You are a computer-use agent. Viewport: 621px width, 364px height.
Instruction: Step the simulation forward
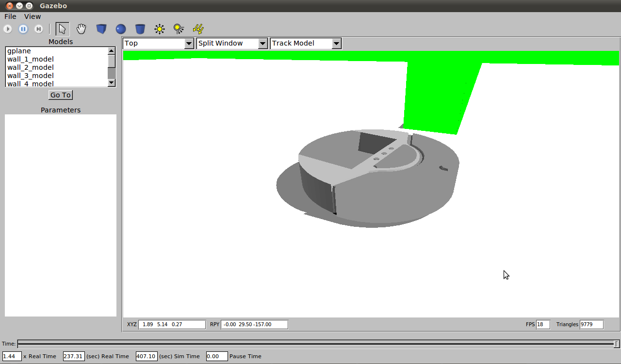click(39, 29)
